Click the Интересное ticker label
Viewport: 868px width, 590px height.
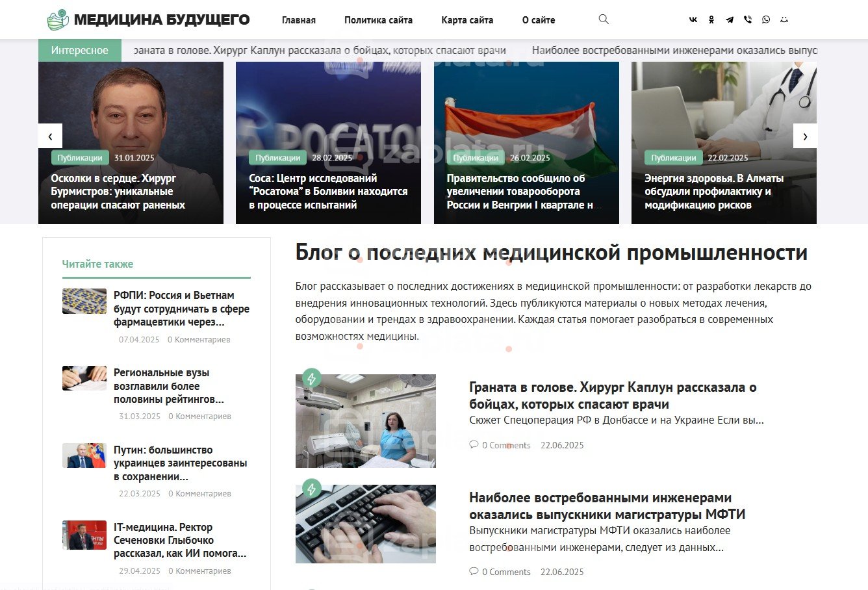pos(80,50)
